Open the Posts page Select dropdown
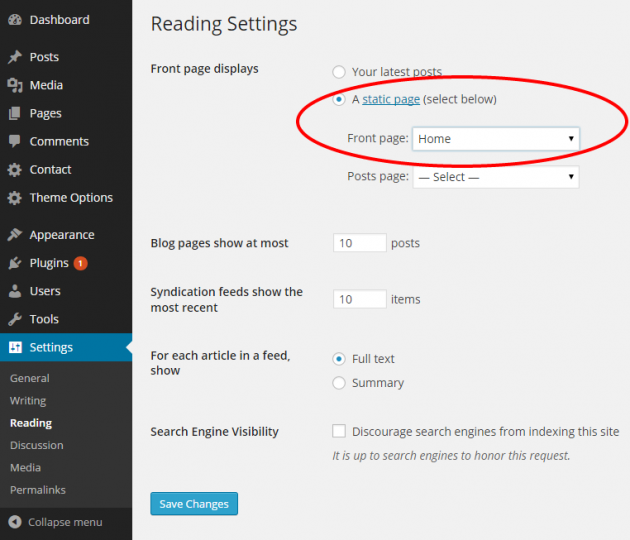Screen dimensions: 630x540 [496, 177]
